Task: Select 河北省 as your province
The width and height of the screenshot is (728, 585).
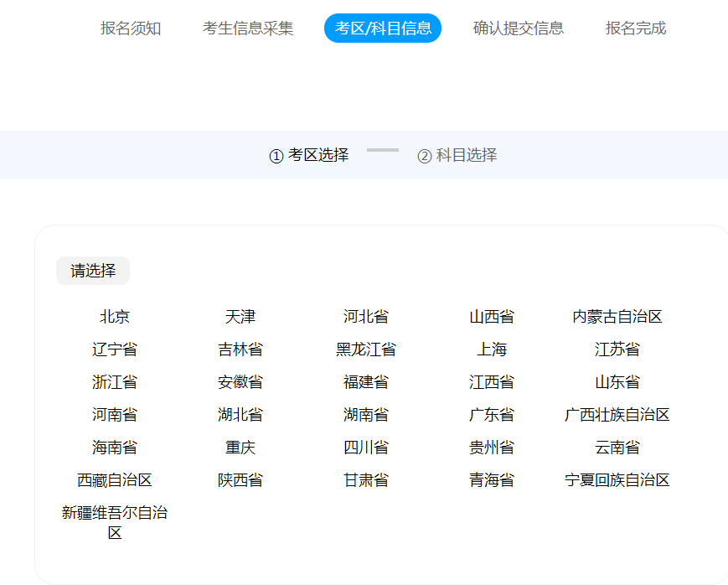Action: (366, 316)
